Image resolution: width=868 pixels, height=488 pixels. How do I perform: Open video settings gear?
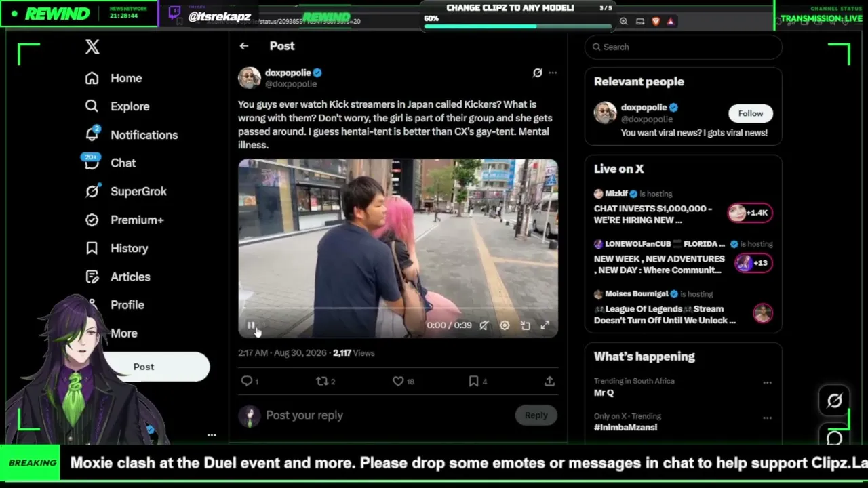505,325
